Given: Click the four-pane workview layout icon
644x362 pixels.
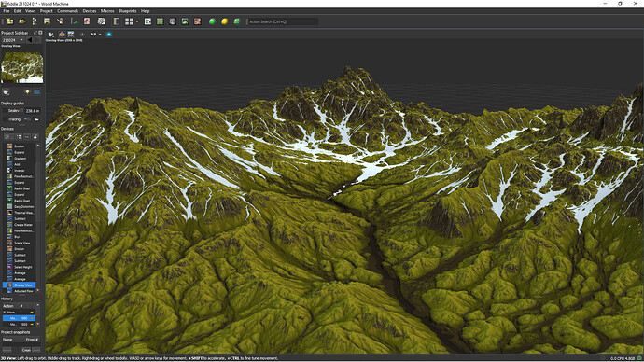Looking at the screenshot, I should coord(129,21).
